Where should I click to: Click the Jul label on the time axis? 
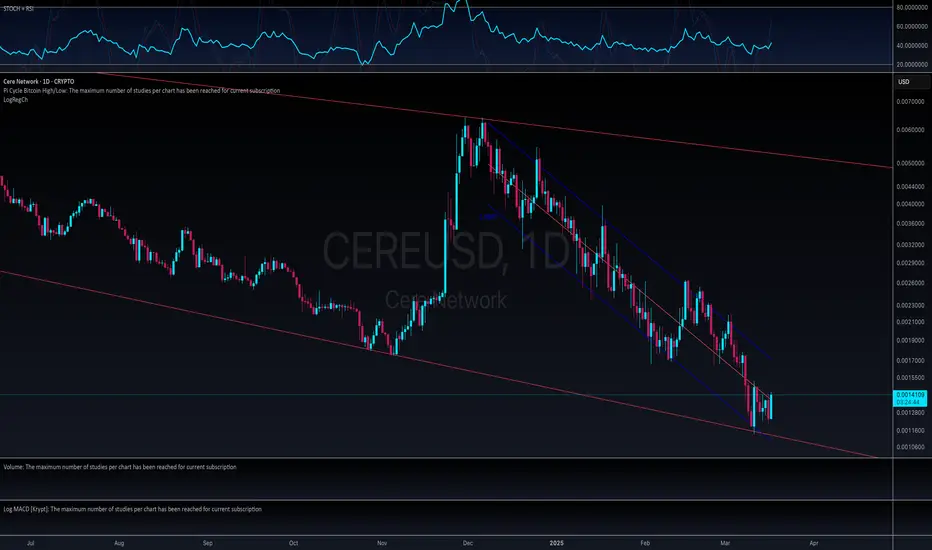(30, 543)
